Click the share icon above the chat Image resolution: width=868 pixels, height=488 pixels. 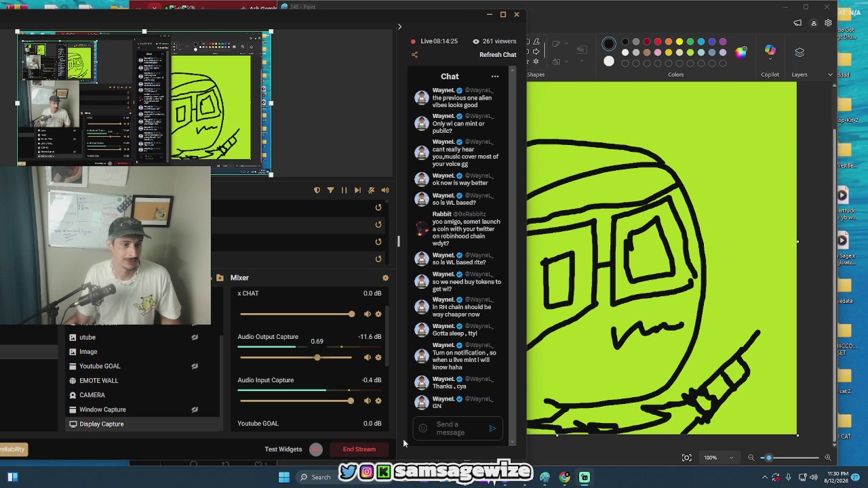coord(414,55)
